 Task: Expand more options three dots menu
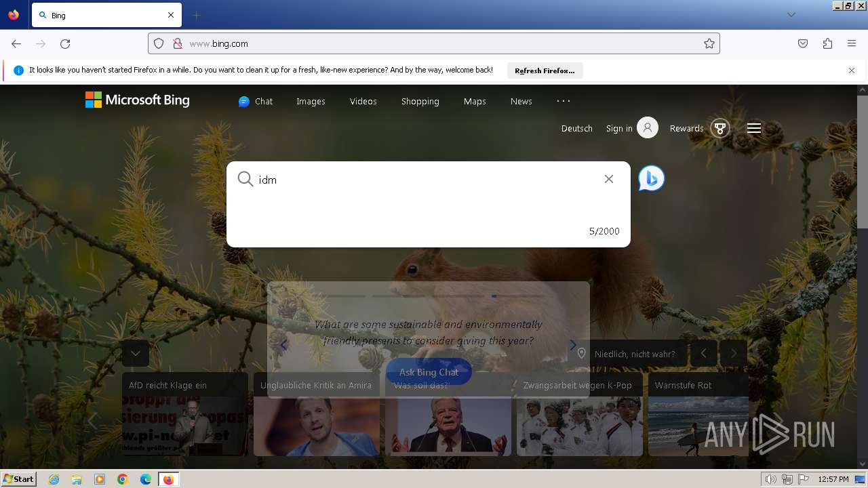[x=564, y=100]
